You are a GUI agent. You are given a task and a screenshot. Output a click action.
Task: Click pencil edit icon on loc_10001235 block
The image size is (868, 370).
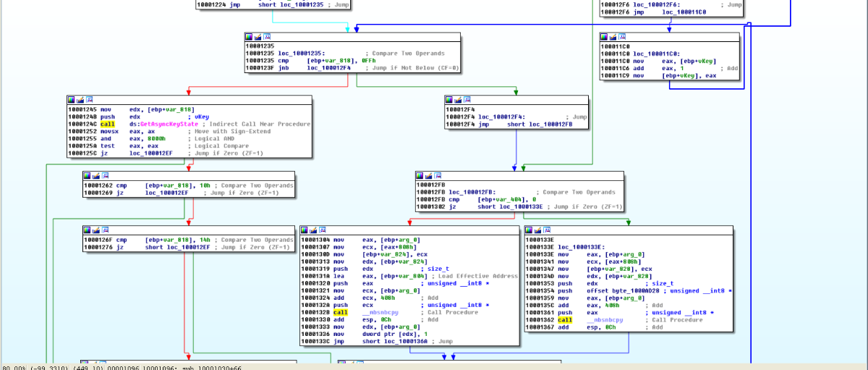click(258, 36)
